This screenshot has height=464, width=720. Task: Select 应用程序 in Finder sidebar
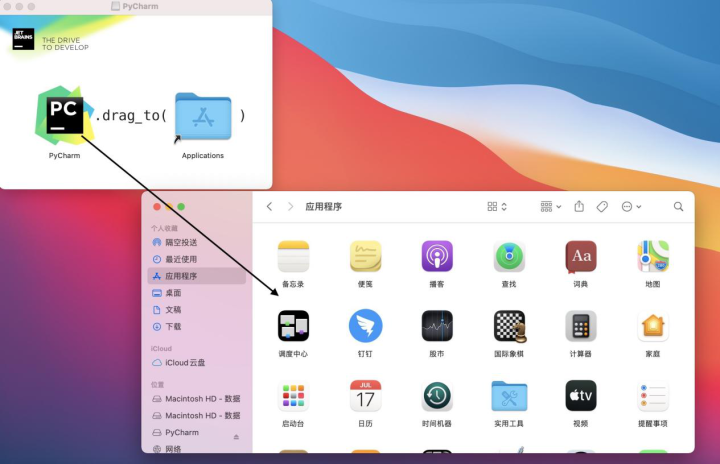[197, 276]
